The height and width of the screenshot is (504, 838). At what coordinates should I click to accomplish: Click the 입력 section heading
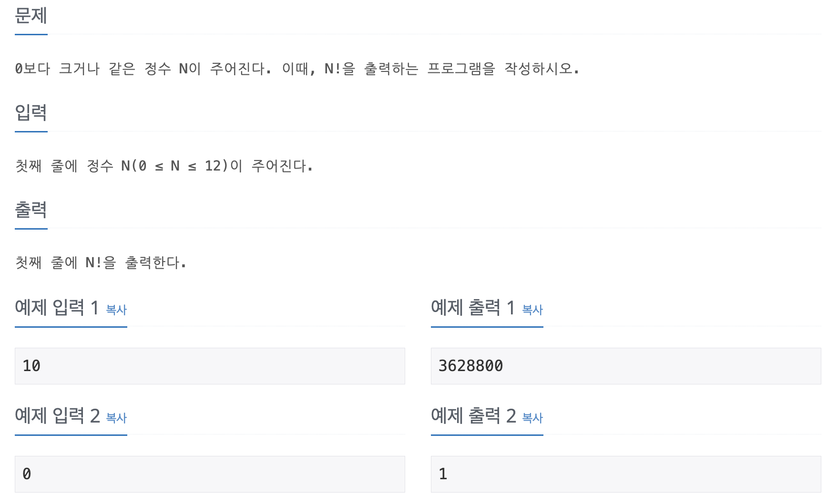[x=31, y=113]
